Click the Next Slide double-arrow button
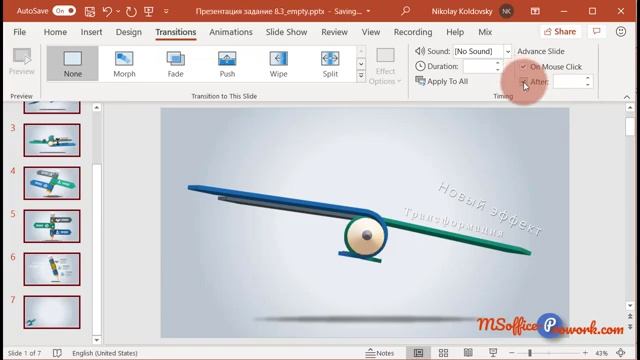Screen dimensions: 640x360 click(x=630, y=327)
